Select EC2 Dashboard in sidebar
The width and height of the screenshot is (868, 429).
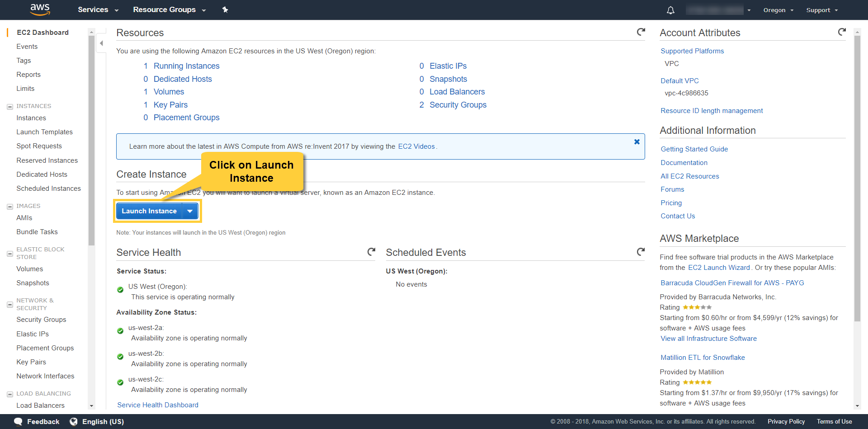pyautogui.click(x=42, y=33)
